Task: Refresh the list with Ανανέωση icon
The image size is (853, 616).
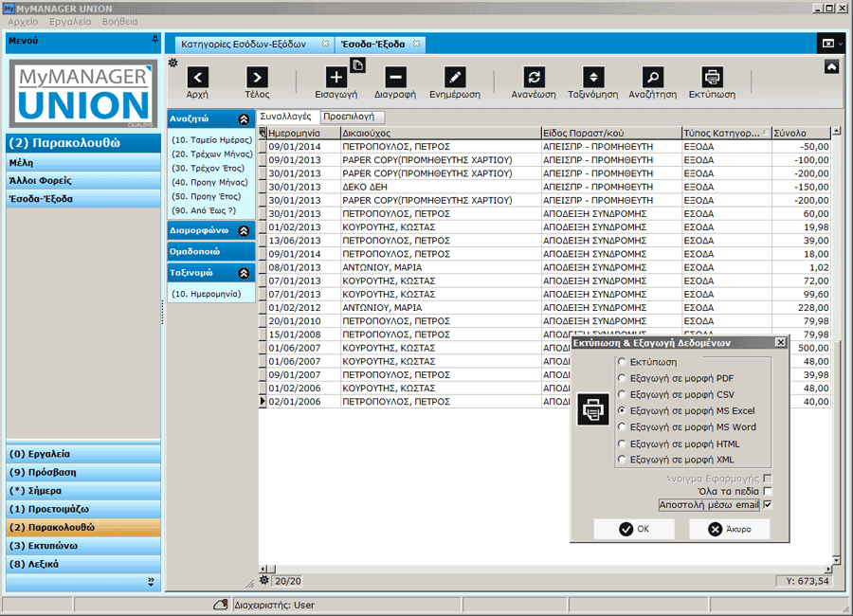Action: point(534,78)
